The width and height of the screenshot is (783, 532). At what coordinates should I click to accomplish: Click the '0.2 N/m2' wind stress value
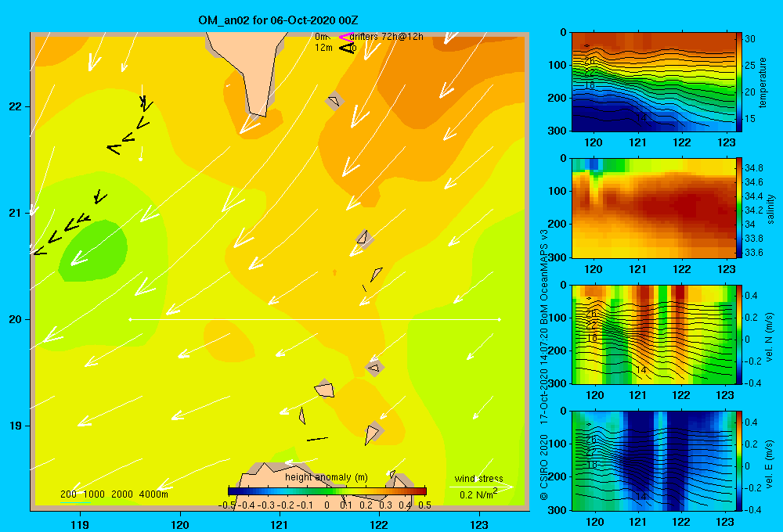click(x=478, y=494)
